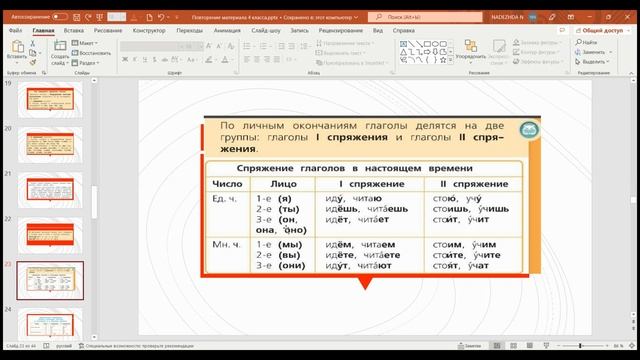Create new presentation using the blank page icon

click(x=149, y=17)
